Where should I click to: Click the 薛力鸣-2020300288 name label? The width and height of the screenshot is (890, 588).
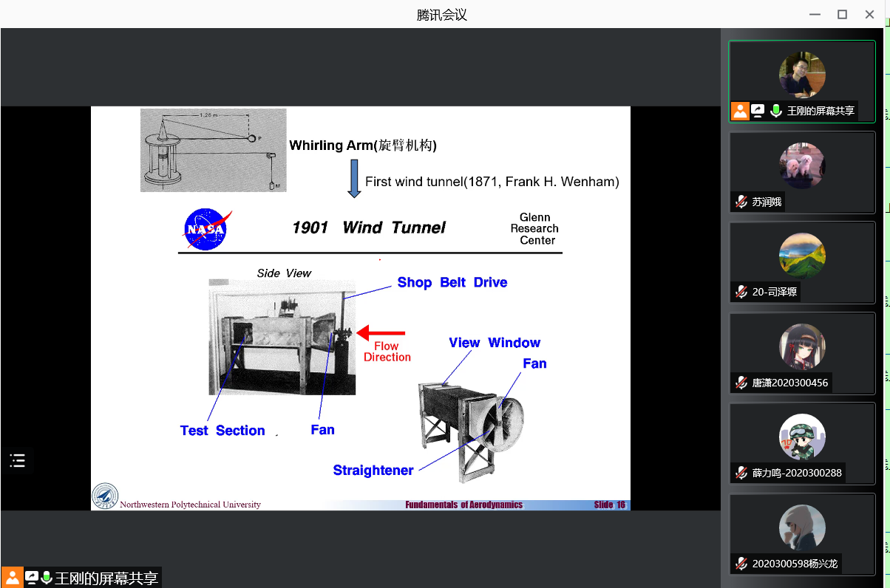(x=797, y=473)
